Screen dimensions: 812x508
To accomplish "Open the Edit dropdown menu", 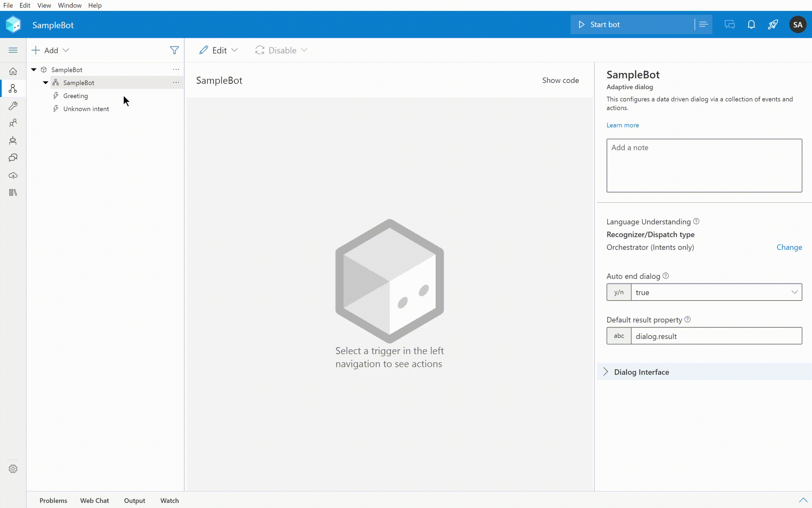I will click(219, 50).
